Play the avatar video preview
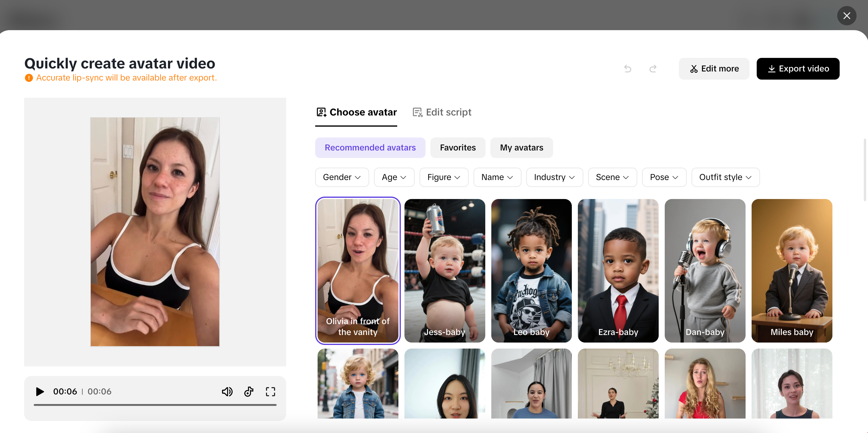The image size is (868, 433). [40, 392]
